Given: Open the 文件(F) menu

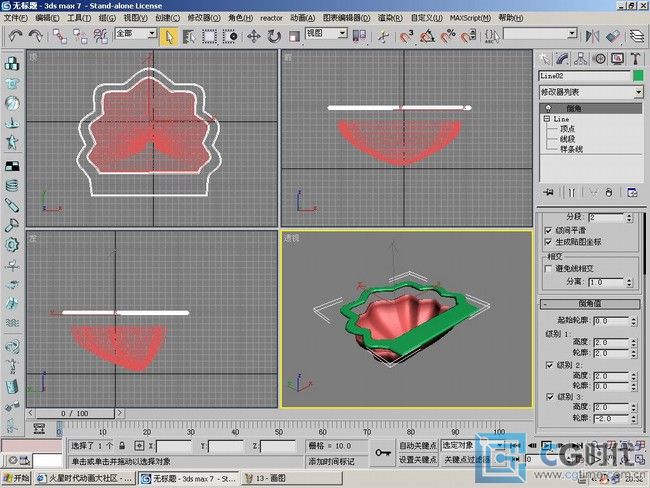Looking at the screenshot, I should (x=16, y=18).
